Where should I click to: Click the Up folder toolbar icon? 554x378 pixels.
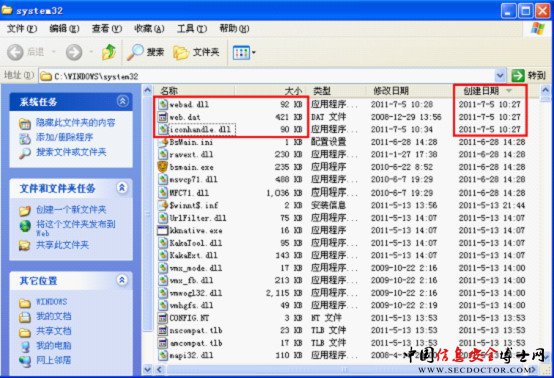[109, 52]
